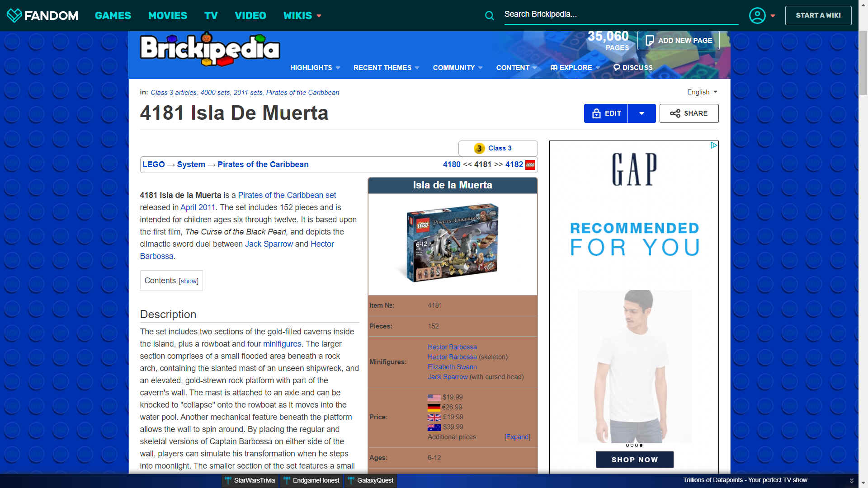868x488 pixels.
Task: Go to next set 4182
Action: pyautogui.click(x=514, y=164)
